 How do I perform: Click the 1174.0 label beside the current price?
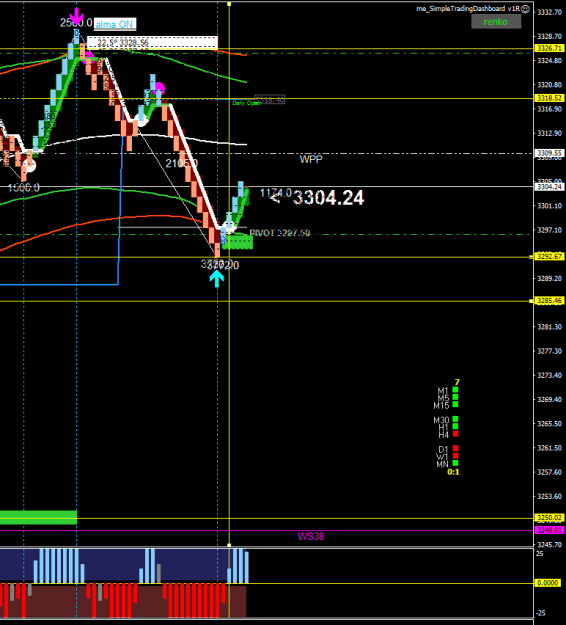pos(276,193)
